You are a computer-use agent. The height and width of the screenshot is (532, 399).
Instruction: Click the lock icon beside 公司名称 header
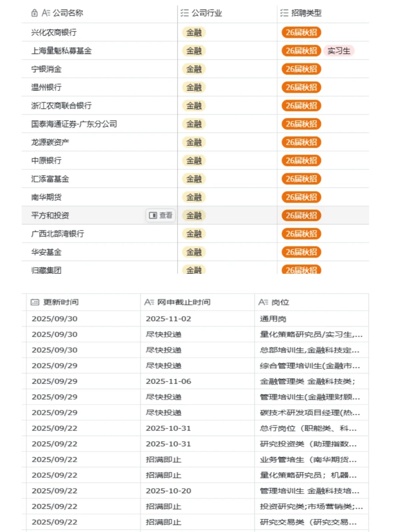[34, 13]
